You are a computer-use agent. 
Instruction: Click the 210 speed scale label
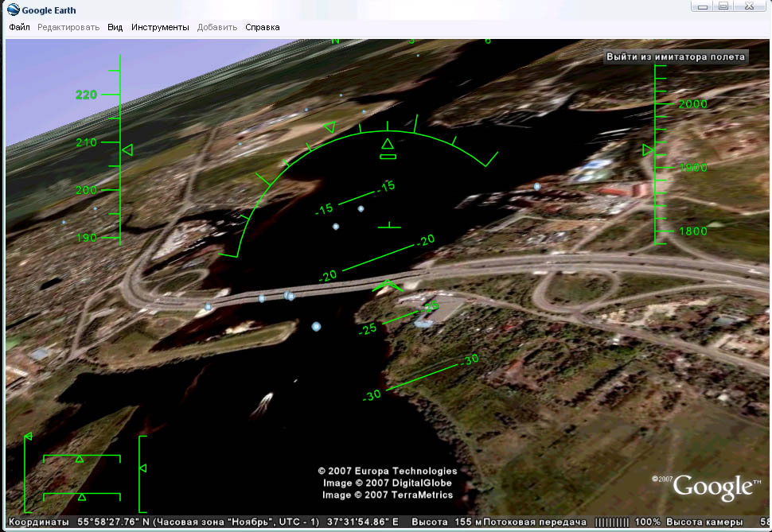point(86,142)
